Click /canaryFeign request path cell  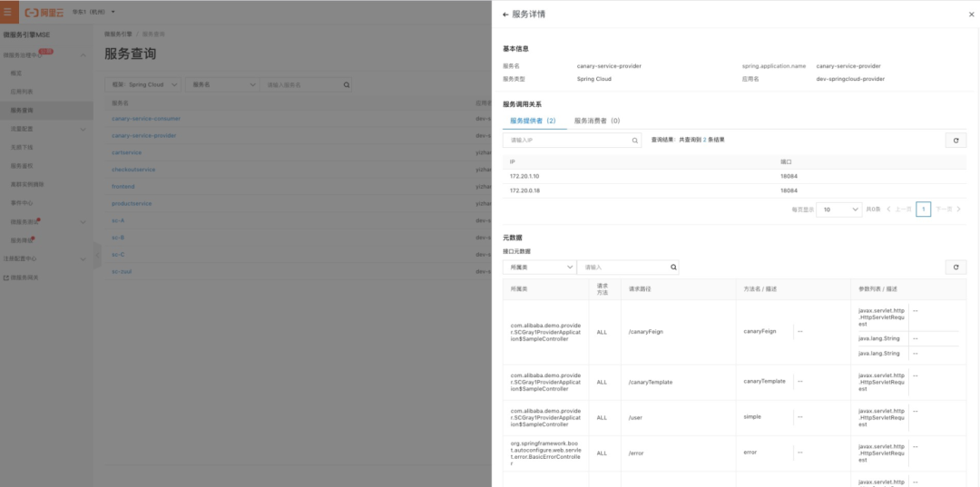(646, 332)
